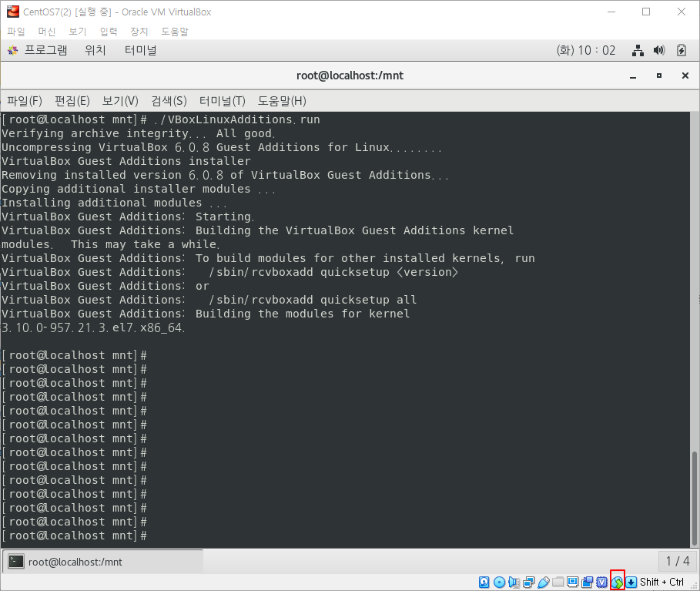
Task: Close the root@localhost:/mnt terminal window
Action: tap(685, 76)
